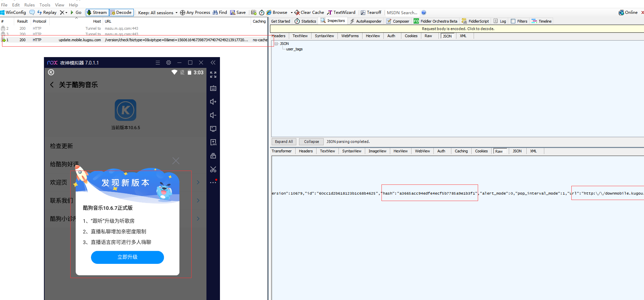This screenshot has height=300, width=644.
Task: Click the camera screenshot icon in toolbar
Action: 254,12
